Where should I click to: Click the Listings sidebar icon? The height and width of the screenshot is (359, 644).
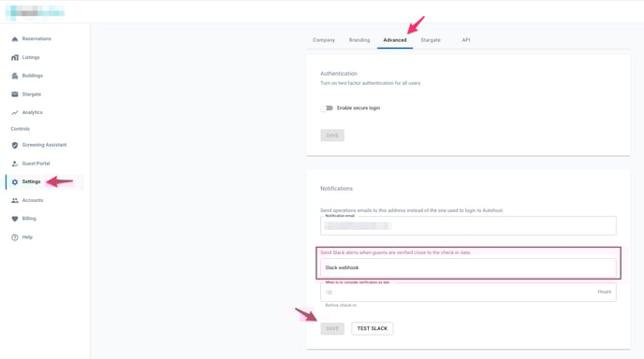(15, 57)
